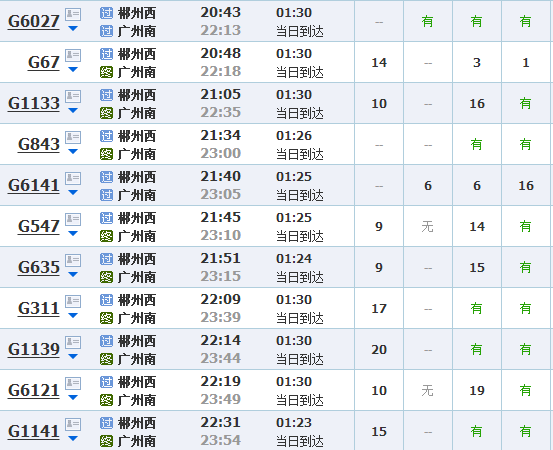553x450 pixels.
Task: Open ID card icon next to G6141
Action: click(x=73, y=178)
